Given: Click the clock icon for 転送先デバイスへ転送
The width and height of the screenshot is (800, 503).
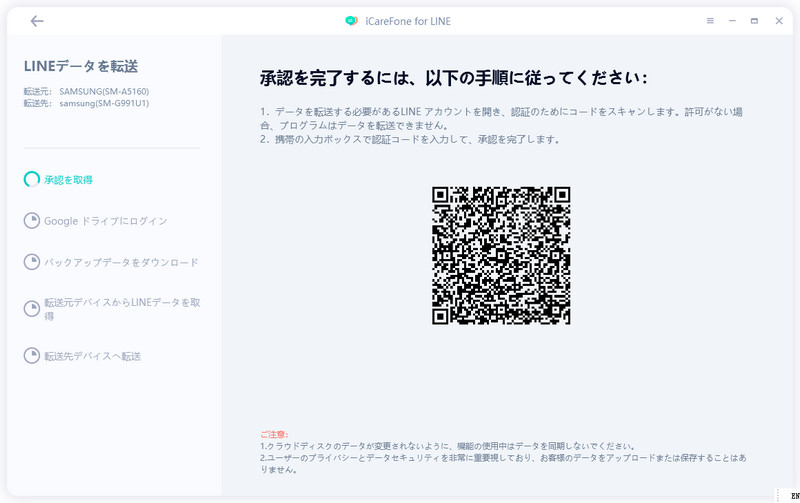Looking at the screenshot, I should pos(32,356).
